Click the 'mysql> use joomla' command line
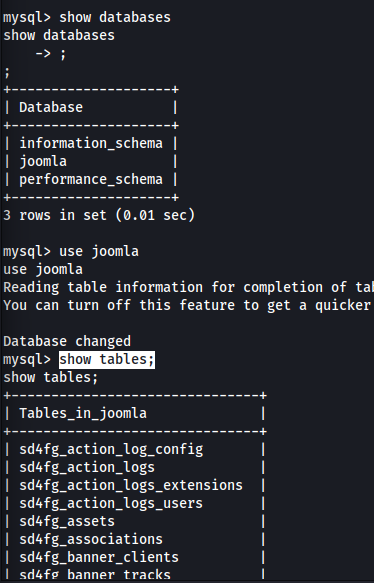374x583 pixels. pyautogui.click(x=71, y=251)
